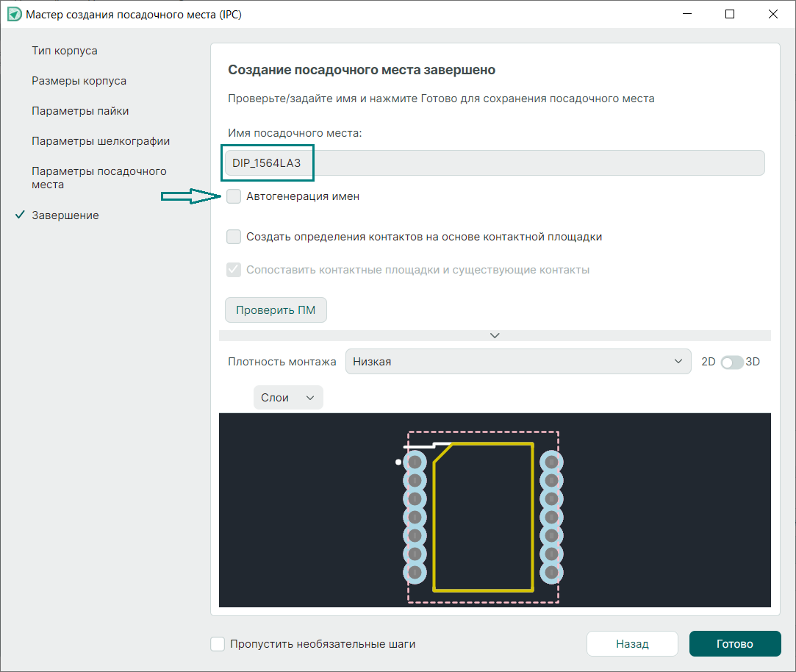Screen dimensions: 796x672
Task: Maximize the wizard window
Action: [730, 14]
